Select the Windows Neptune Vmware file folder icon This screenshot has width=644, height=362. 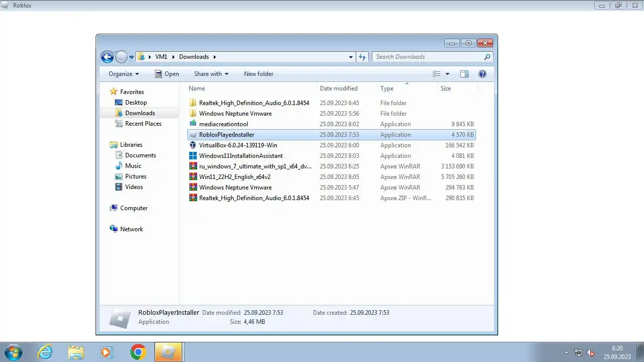point(193,113)
